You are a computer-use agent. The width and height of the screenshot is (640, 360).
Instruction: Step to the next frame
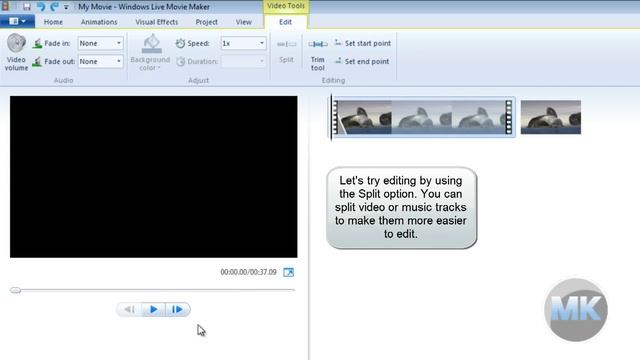click(x=178, y=310)
